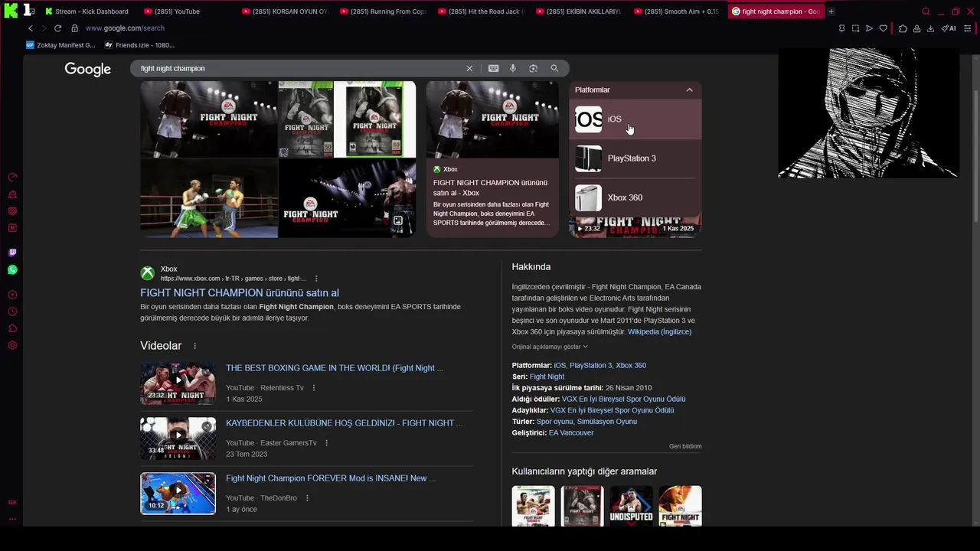The image size is (980, 551).
Task: Open three-dot menu for Relentless Tv video
Action: [313, 388]
